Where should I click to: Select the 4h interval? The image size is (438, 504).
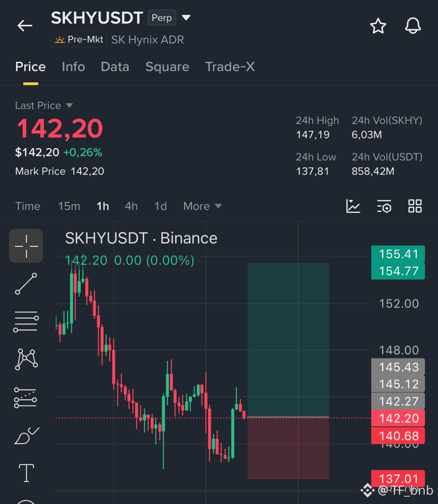(x=131, y=206)
